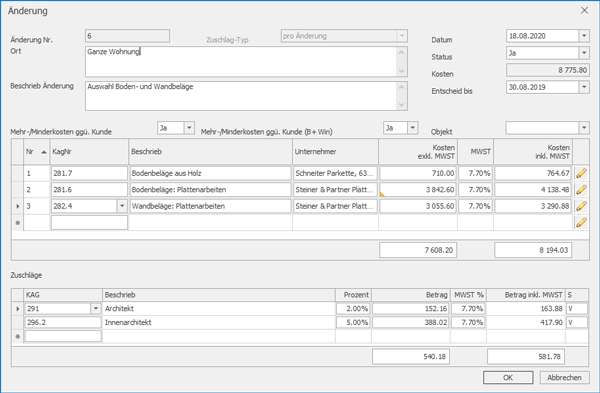The image size is (600, 393).
Task: Select the cost cell 3 055.60
Action: pyautogui.click(x=418, y=206)
